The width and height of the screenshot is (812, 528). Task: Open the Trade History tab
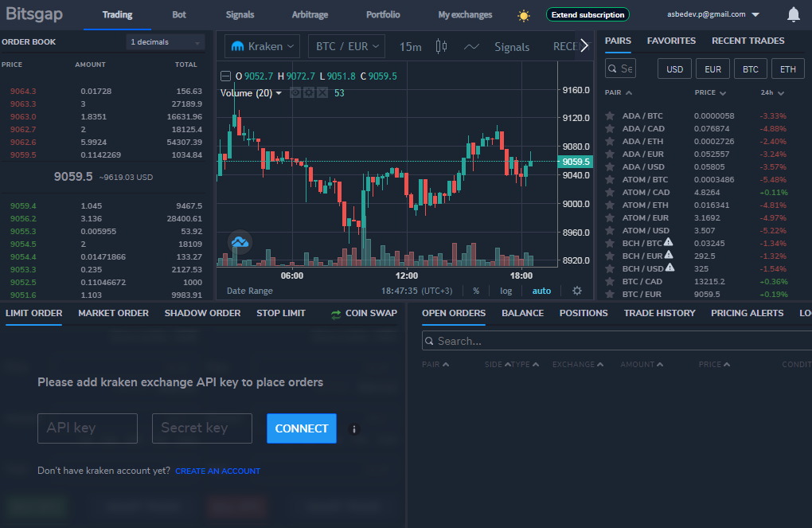pyautogui.click(x=659, y=313)
